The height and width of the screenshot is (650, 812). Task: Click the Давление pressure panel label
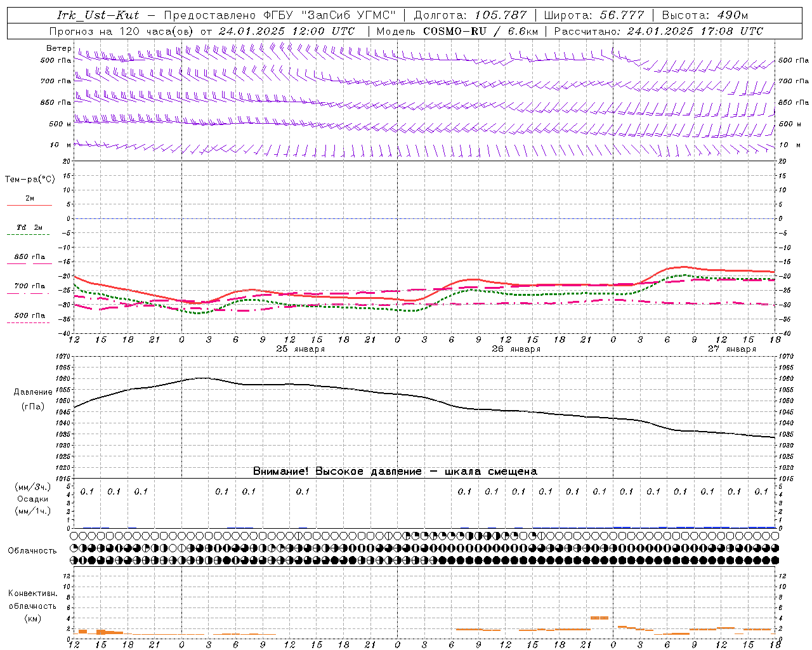point(33,392)
